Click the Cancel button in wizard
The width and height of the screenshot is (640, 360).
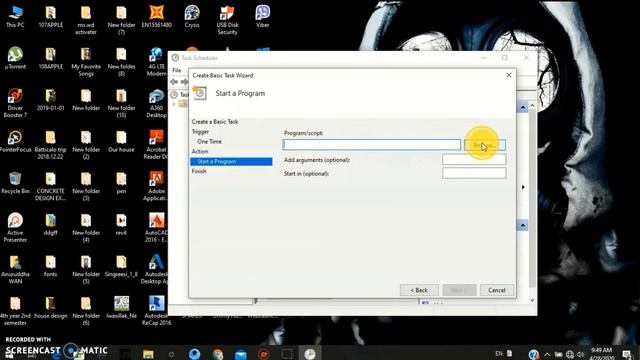click(x=496, y=290)
